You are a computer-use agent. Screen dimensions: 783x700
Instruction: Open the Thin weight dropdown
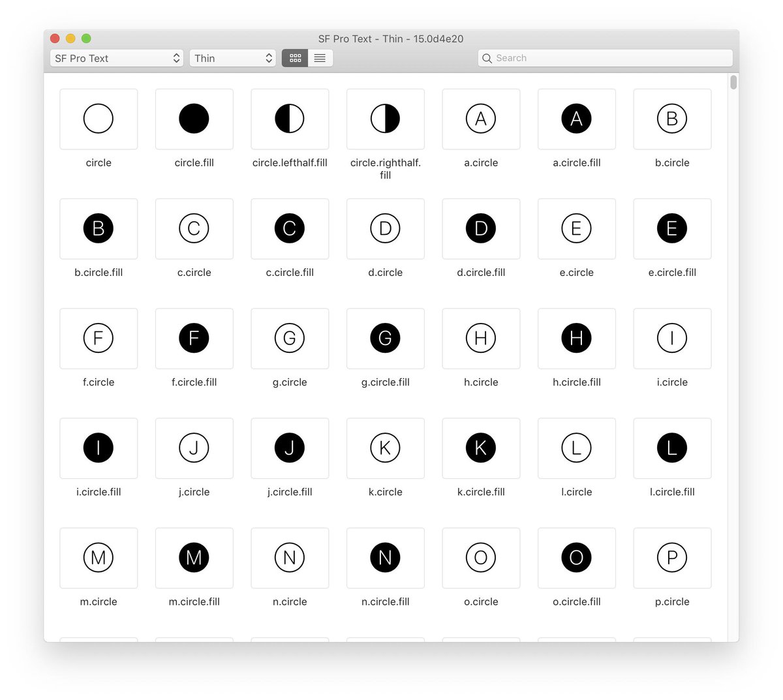[x=233, y=58]
